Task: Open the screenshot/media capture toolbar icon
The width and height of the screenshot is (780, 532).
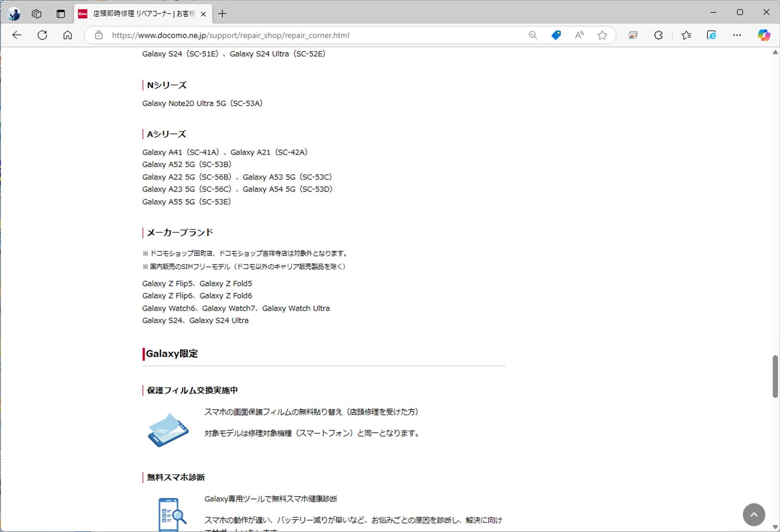Action: [633, 35]
